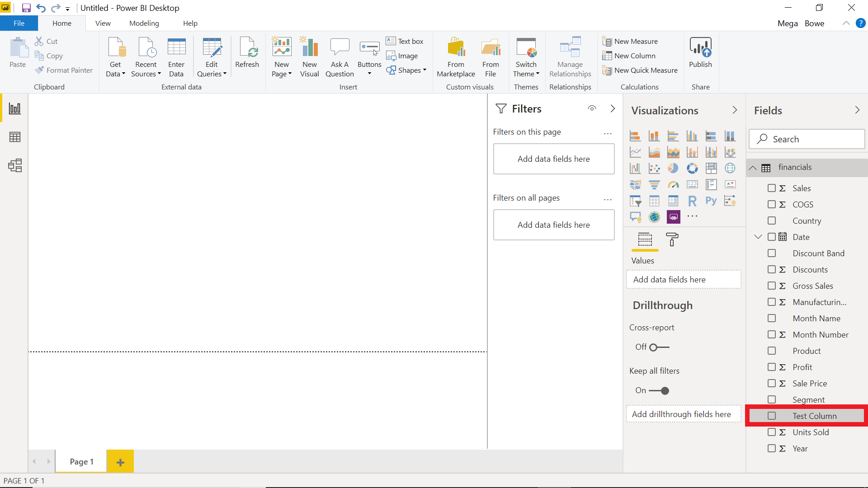Check the Discount Band checkbox
The height and width of the screenshot is (488, 868).
772,253
